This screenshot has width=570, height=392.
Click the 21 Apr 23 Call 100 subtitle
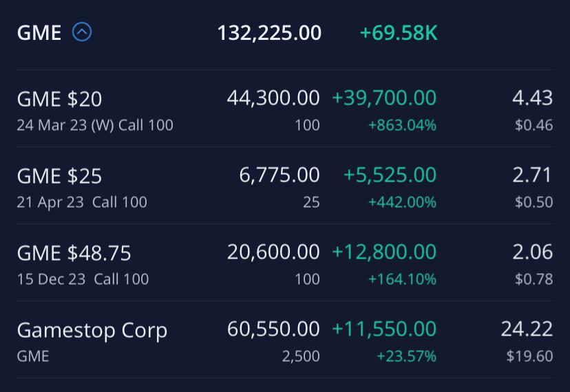82,202
